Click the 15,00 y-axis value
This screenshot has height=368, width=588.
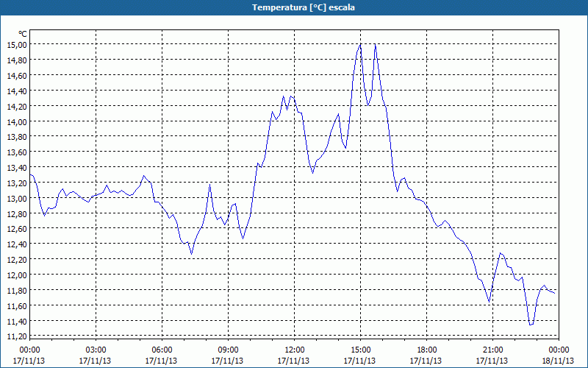coord(17,45)
